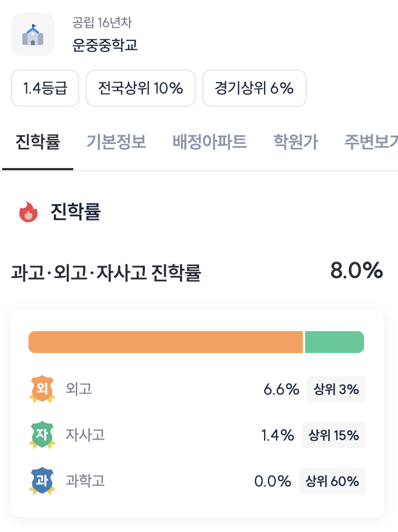Viewport: 398px width, 532px height.
Task: Click the green segment of the ratio bar
Action: coord(334,342)
